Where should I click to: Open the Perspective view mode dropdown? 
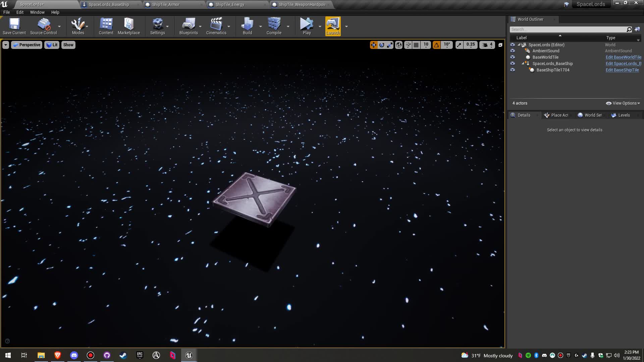tap(26, 45)
